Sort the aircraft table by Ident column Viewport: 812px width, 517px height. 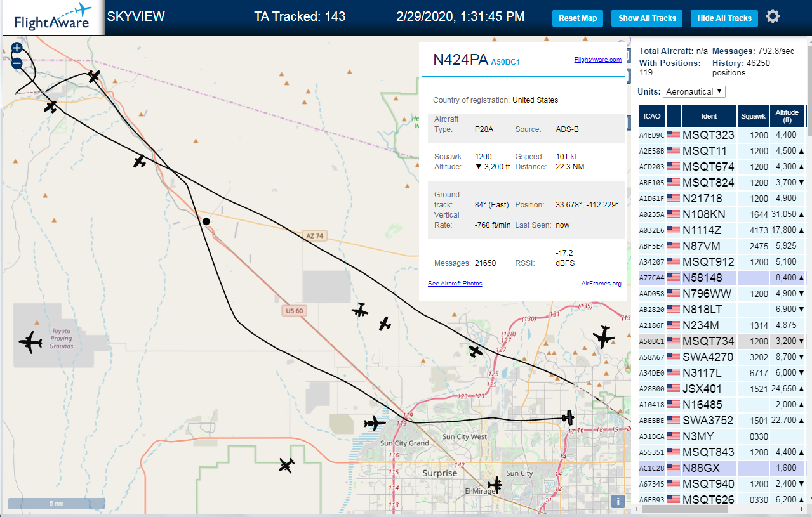click(x=709, y=116)
